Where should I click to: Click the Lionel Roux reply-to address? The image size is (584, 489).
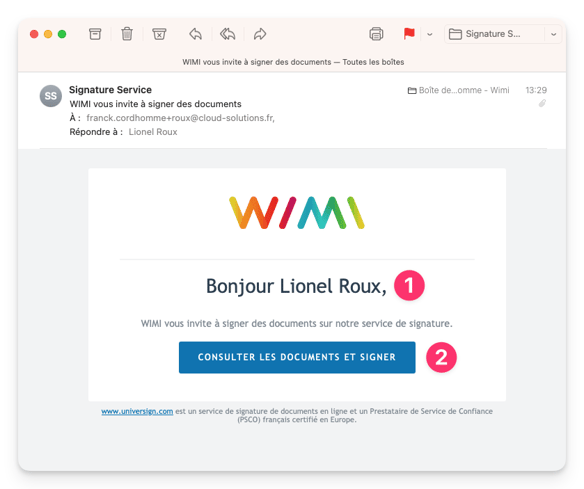click(x=153, y=132)
